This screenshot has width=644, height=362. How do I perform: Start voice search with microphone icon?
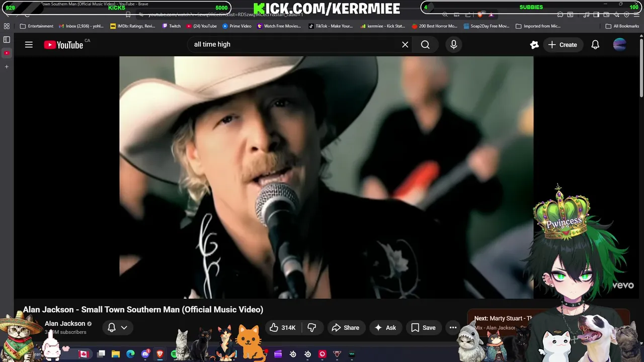454,45
